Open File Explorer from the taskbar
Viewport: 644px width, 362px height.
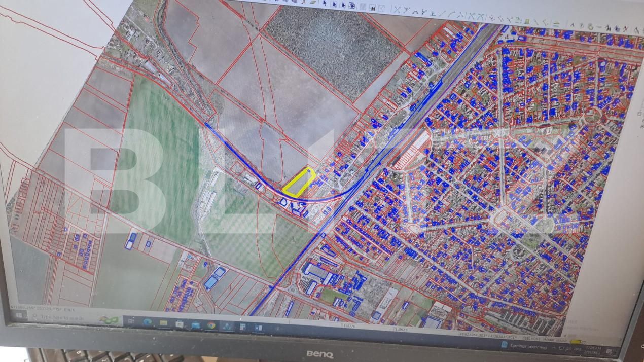click(x=164, y=323)
